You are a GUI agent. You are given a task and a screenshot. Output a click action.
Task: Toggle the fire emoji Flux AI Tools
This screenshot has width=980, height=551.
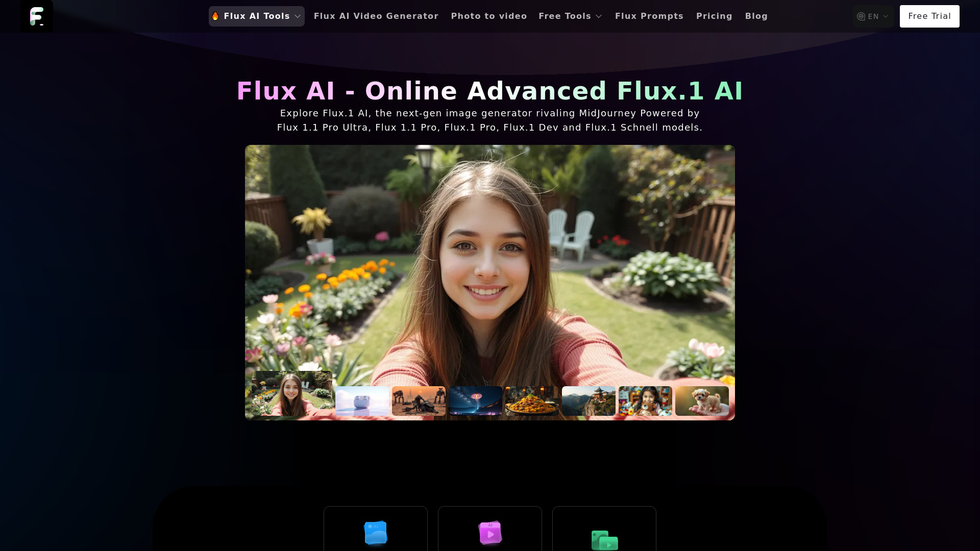[256, 16]
